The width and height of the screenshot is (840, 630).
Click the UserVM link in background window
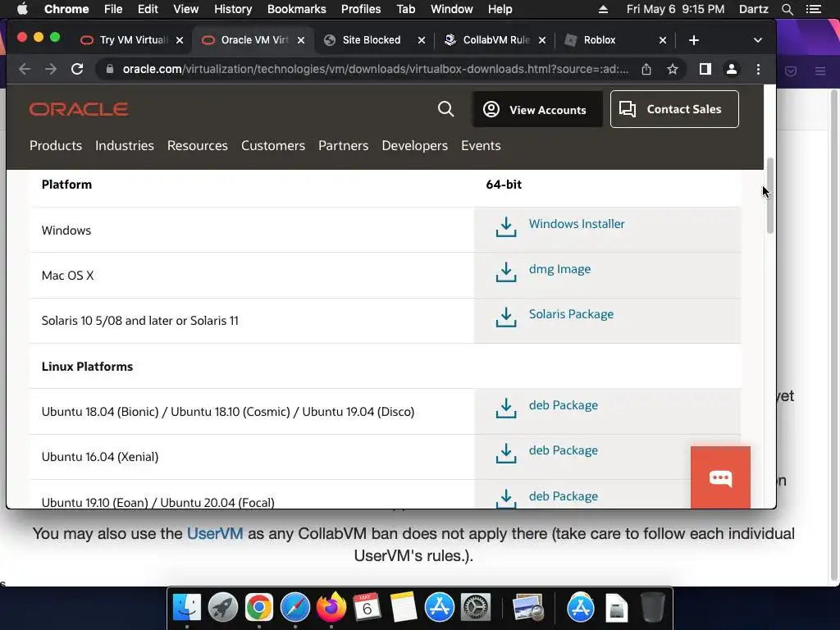click(x=215, y=533)
